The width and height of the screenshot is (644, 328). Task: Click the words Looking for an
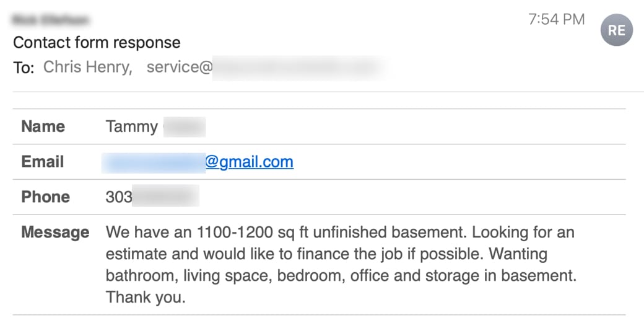524,233
